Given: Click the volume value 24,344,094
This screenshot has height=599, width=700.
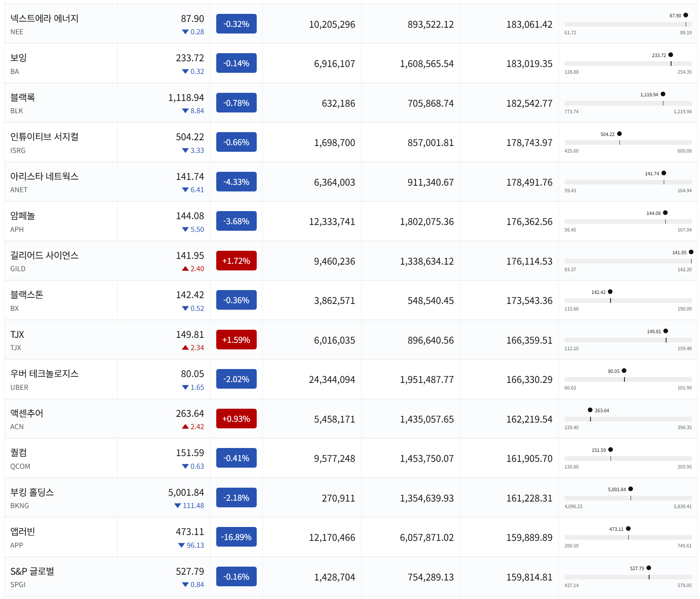Looking at the screenshot, I should (x=332, y=379).
